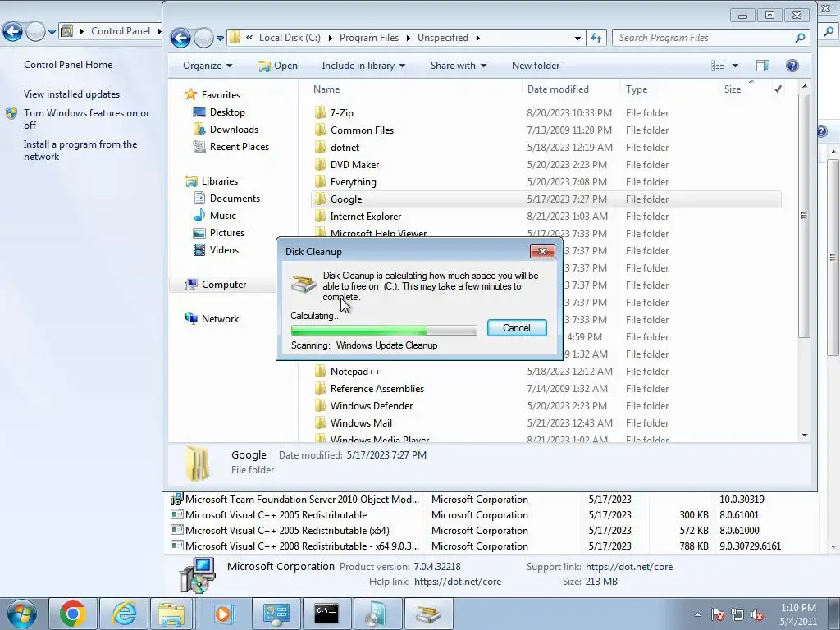The width and height of the screenshot is (840, 630).
Task: Click View installed updates link
Action: coord(72,94)
